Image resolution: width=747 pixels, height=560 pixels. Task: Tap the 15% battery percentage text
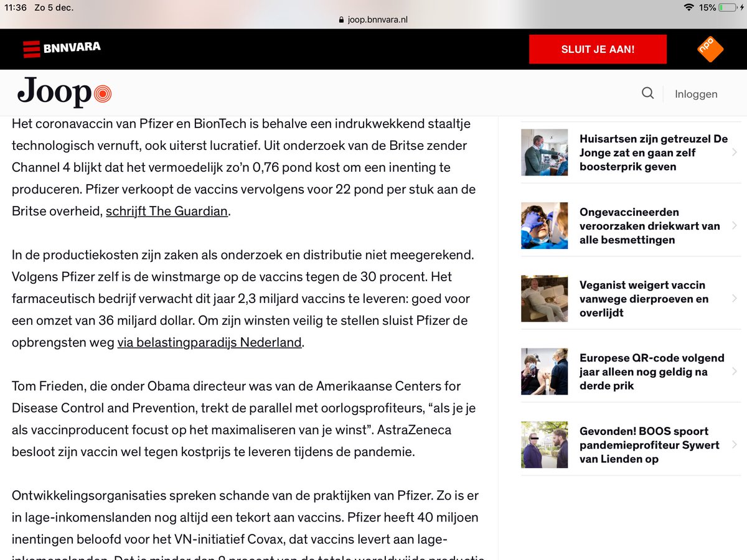pyautogui.click(x=707, y=7)
